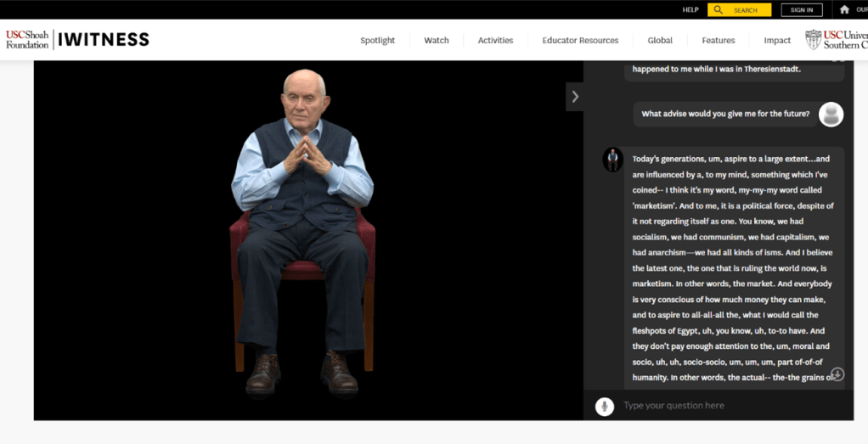The image size is (868, 444).
Task: Click the USC Shoah Foundation logo
Action: [27, 39]
